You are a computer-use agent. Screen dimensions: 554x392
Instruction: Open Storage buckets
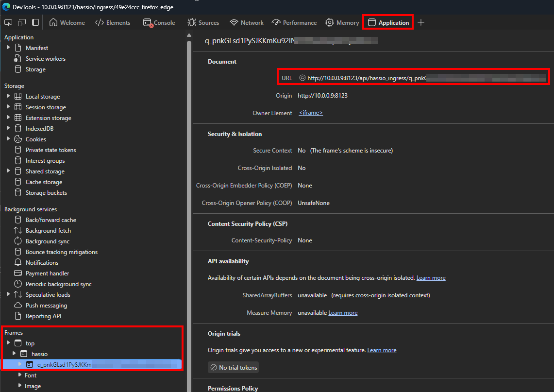[x=46, y=193]
